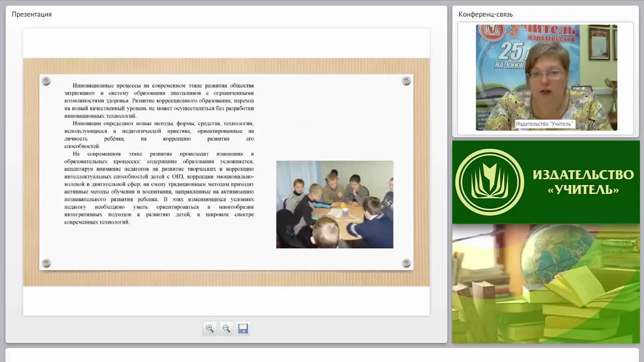Click the paragraph starting "Инновационные процессы"
The image size is (644, 362).
(159, 101)
